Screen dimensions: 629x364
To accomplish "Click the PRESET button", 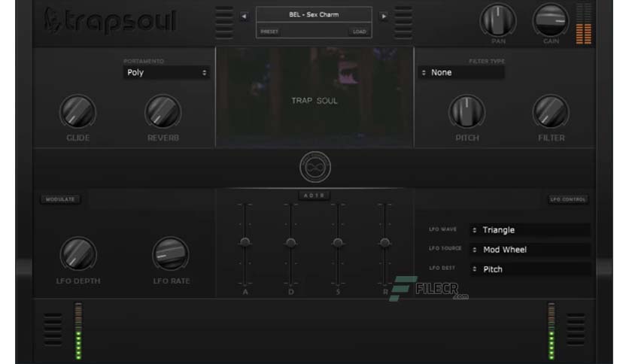I will pos(269,32).
